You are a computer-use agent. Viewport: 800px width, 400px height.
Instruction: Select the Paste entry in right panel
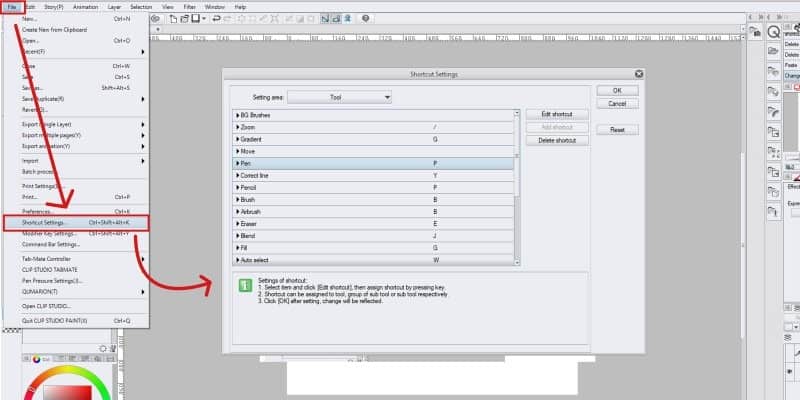(x=791, y=65)
